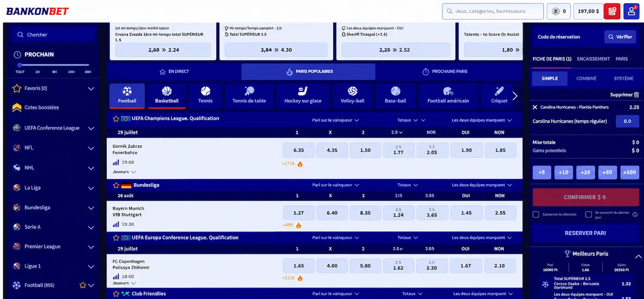Expand La Liga sidebar item
Image resolution: width=644 pixels, height=299 pixels.
tap(91, 188)
